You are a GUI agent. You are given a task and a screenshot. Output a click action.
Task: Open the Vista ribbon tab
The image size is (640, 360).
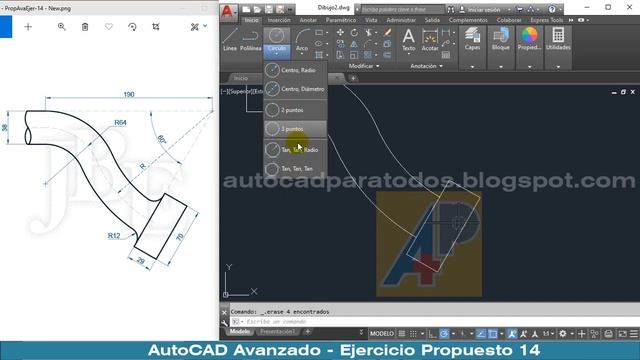click(x=371, y=20)
